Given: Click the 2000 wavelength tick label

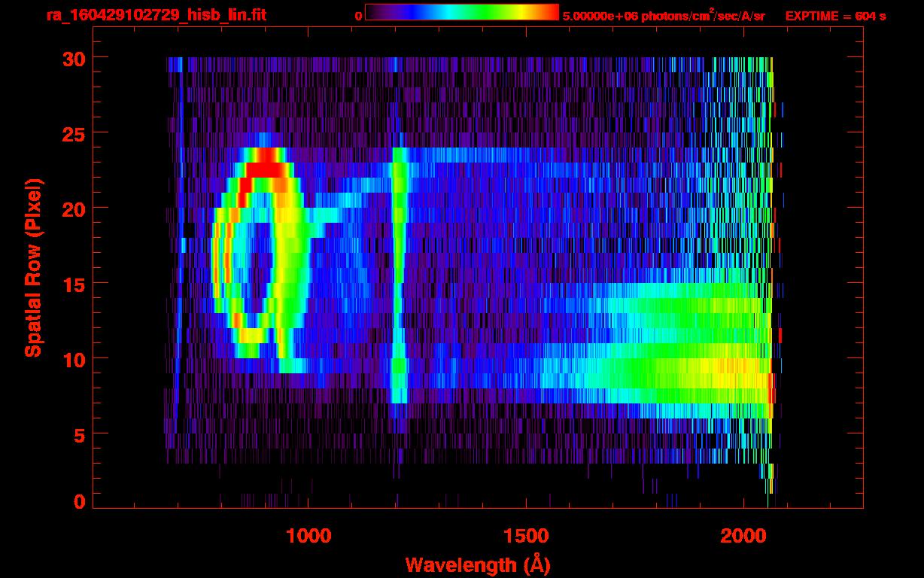Looking at the screenshot, I should 743,536.
